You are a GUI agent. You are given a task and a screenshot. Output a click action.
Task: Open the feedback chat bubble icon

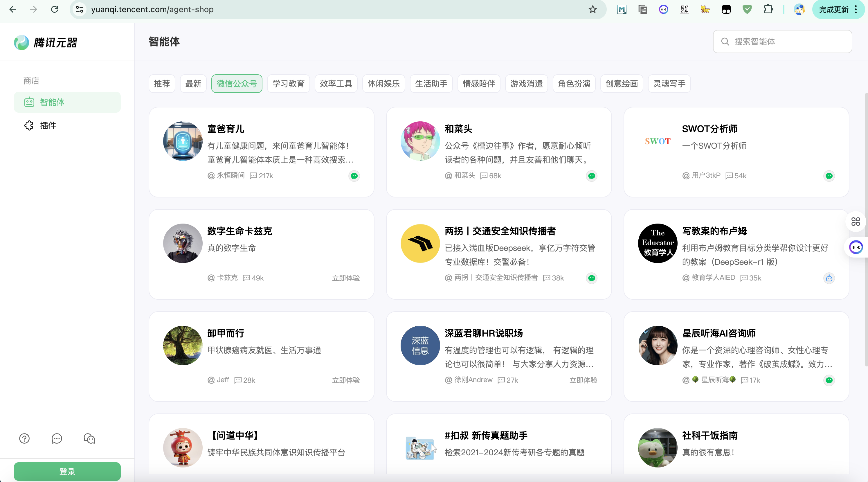pyautogui.click(x=57, y=438)
